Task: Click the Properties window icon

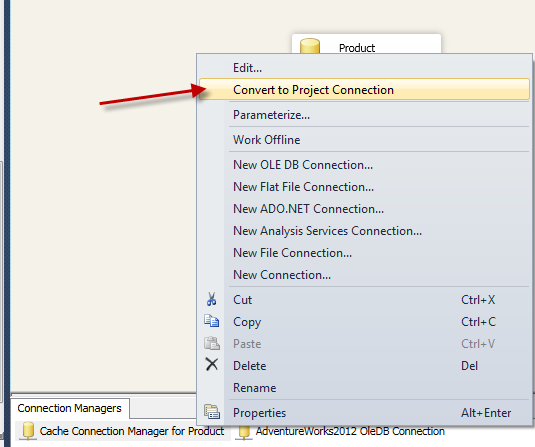Action: pos(212,412)
